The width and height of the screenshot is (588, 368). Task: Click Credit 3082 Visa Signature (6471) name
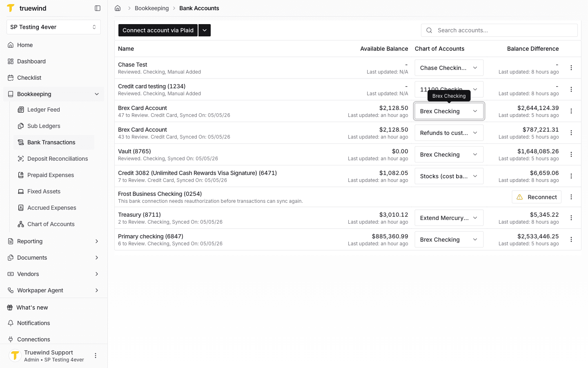point(197,173)
